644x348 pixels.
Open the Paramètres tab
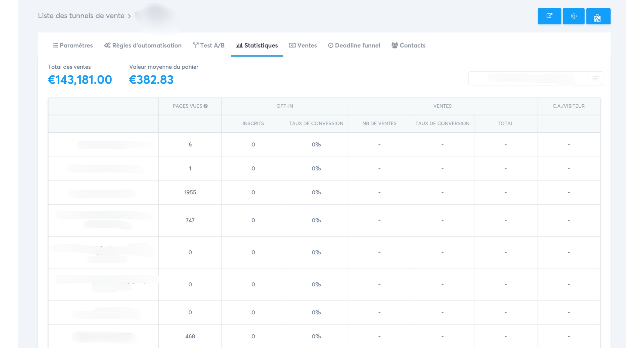[76, 45]
